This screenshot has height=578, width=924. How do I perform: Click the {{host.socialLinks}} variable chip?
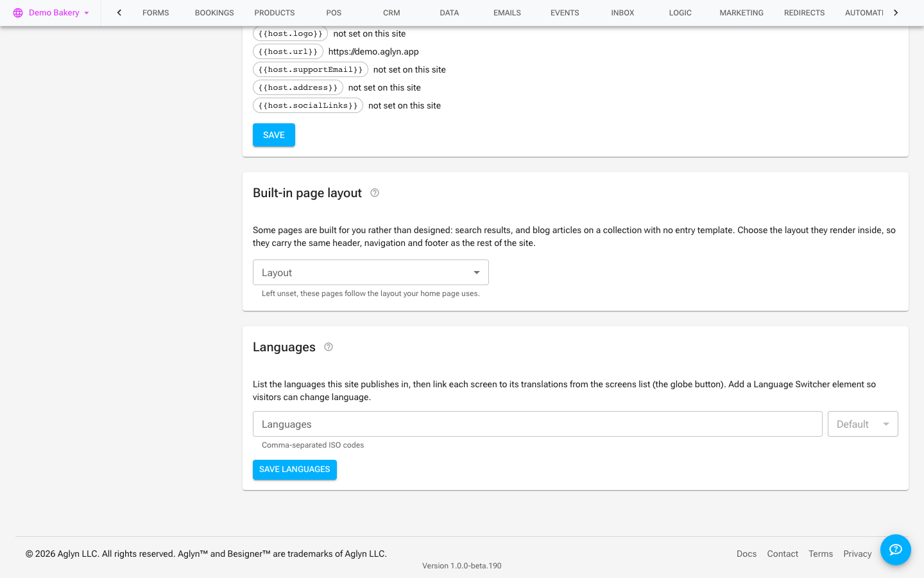(x=308, y=105)
